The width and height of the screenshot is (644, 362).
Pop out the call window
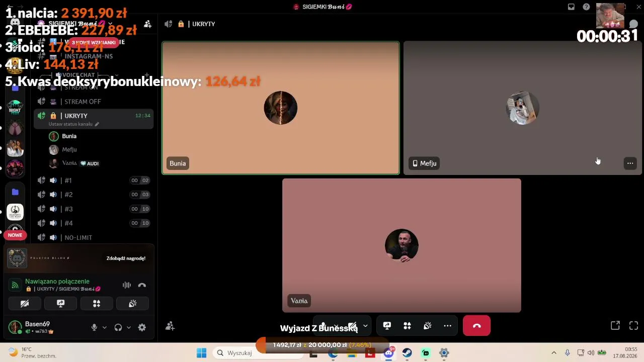(615, 326)
